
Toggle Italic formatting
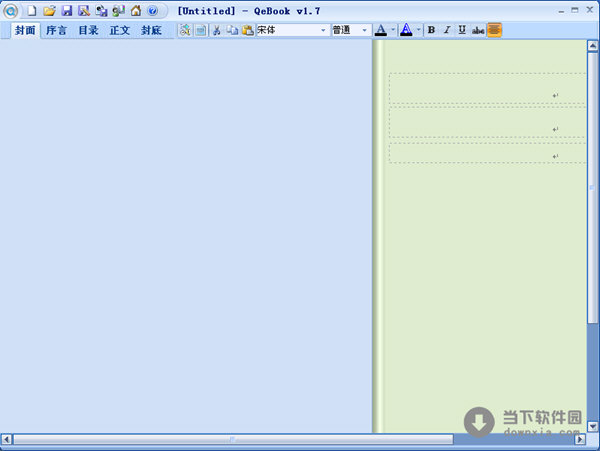446,30
